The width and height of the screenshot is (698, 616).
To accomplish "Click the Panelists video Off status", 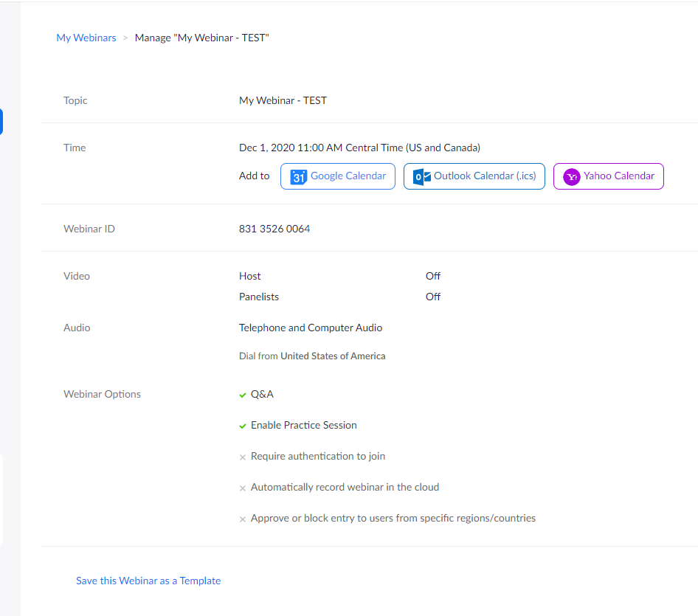I will pos(432,297).
